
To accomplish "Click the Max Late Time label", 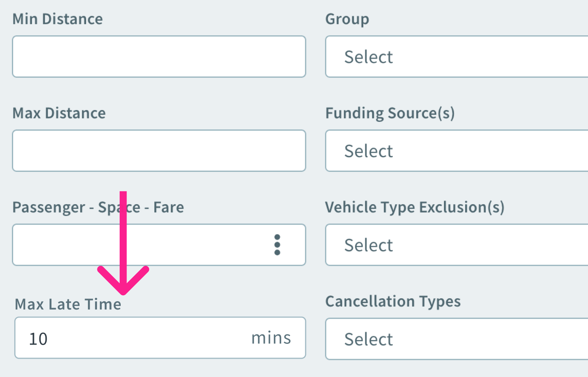I will coord(68,304).
